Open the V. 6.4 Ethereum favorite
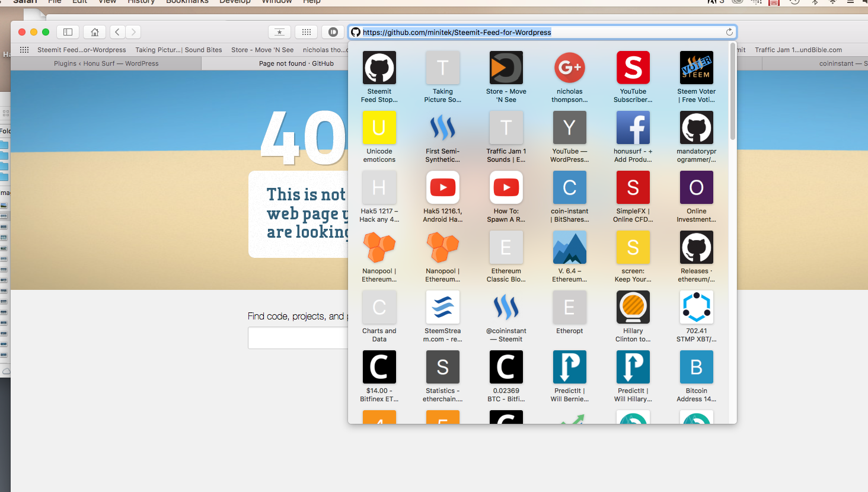Viewport: 868px width, 492px height. (570, 247)
